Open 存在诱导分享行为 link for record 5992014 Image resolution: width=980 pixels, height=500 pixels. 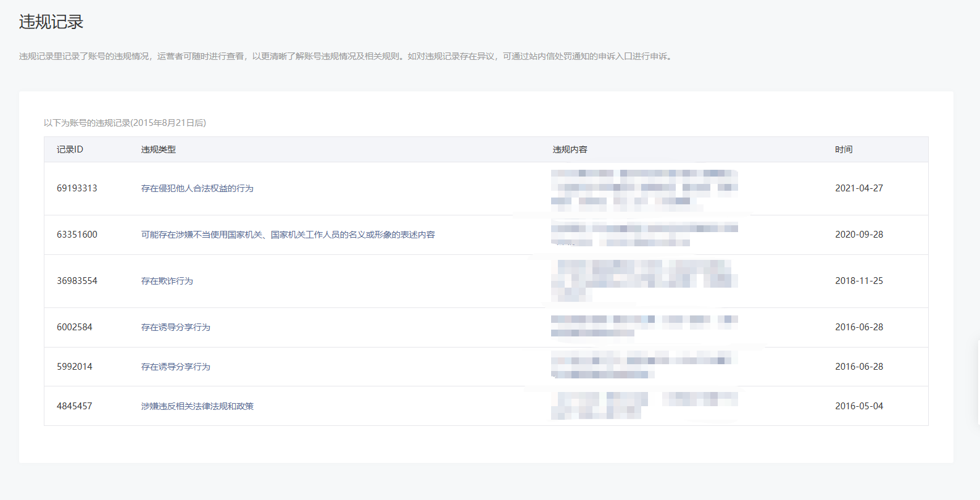175,367
